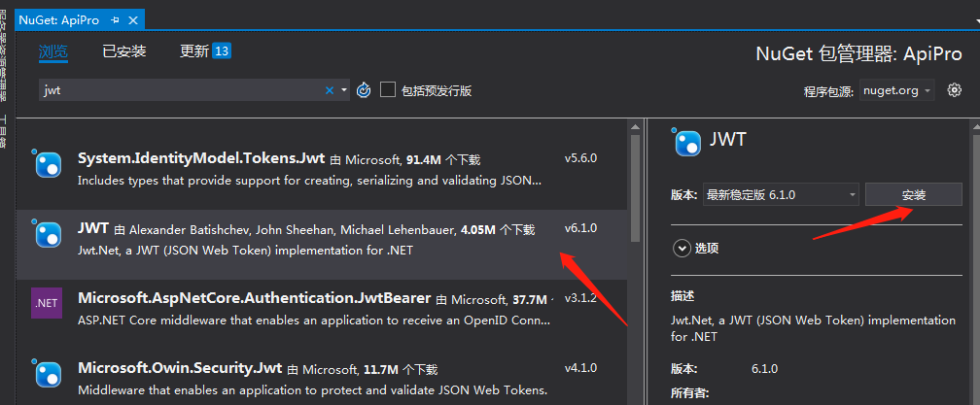The height and width of the screenshot is (405, 980).
Task: Click version label v6.1.0 in list
Action: [580, 228]
